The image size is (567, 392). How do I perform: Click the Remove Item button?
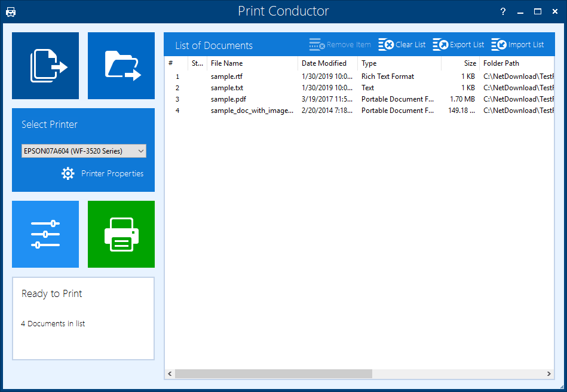pyautogui.click(x=340, y=45)
